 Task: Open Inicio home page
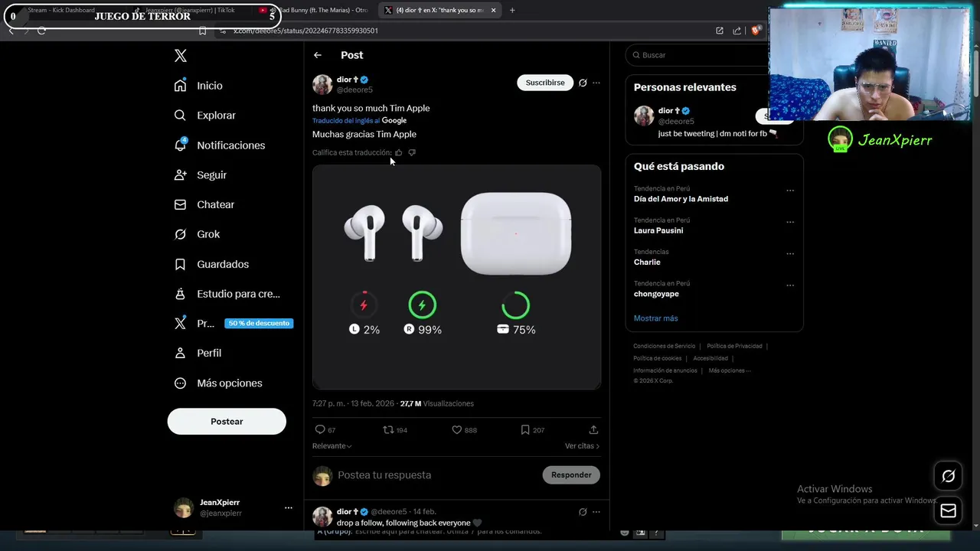(198, 86)
